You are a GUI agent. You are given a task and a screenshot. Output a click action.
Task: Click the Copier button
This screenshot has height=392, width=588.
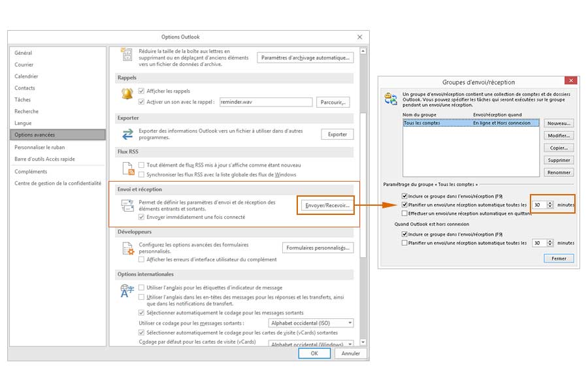point(559,148)
